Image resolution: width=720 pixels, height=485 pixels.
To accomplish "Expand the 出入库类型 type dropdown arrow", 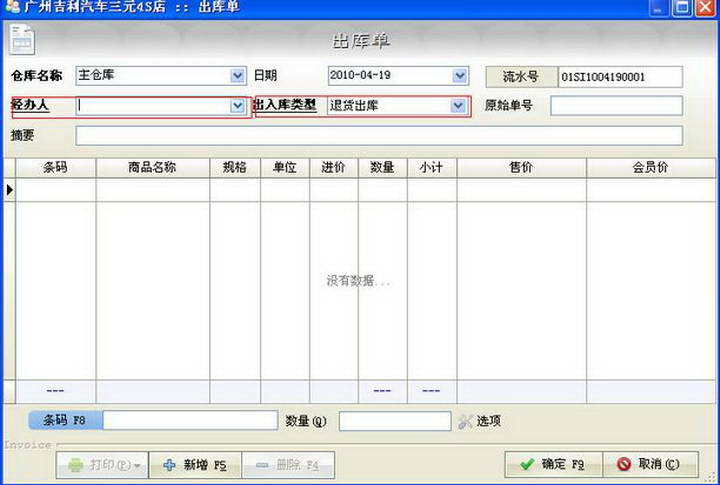I will [458, 106].
